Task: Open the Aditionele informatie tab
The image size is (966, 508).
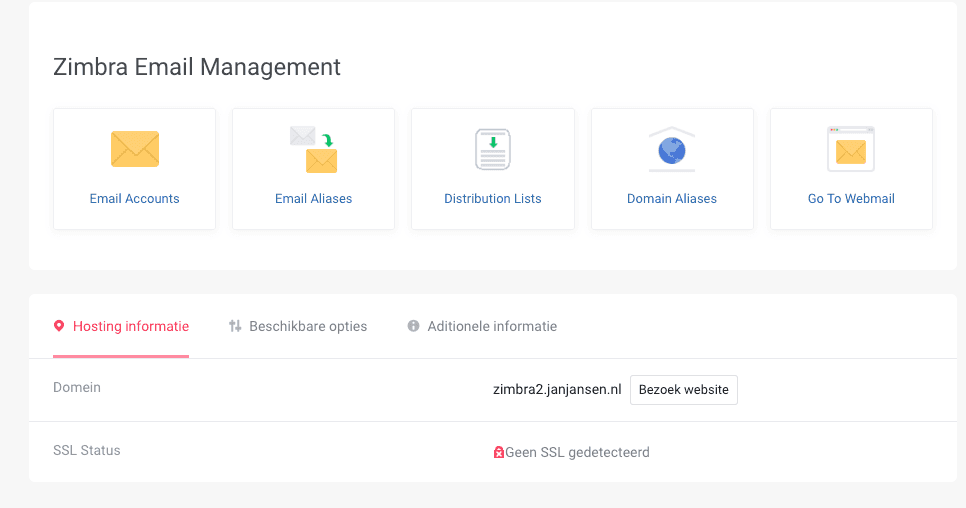Action: 492,326
